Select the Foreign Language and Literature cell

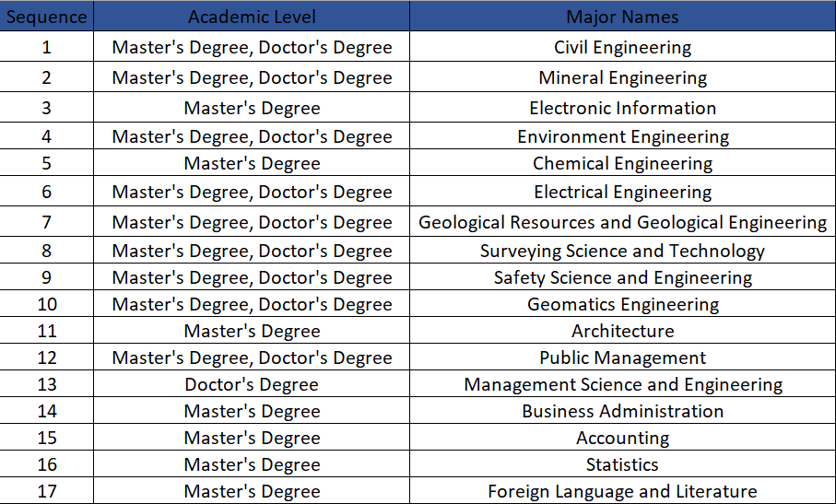click(622, 491)
